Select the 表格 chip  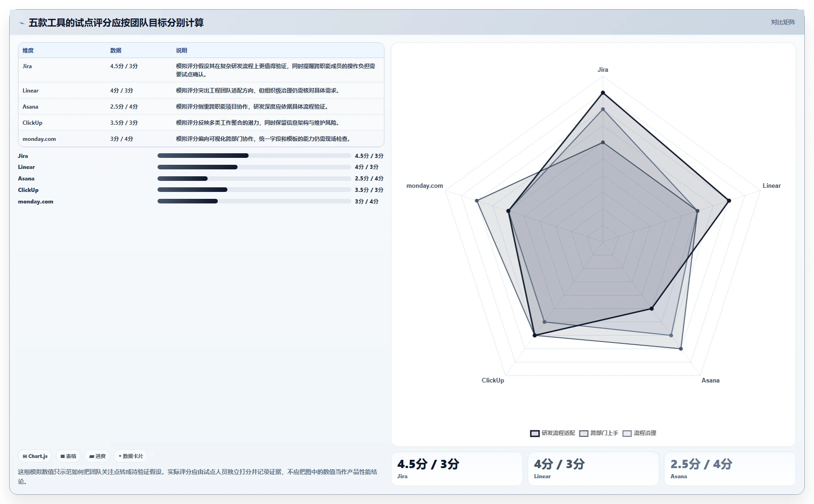point(68,456)
